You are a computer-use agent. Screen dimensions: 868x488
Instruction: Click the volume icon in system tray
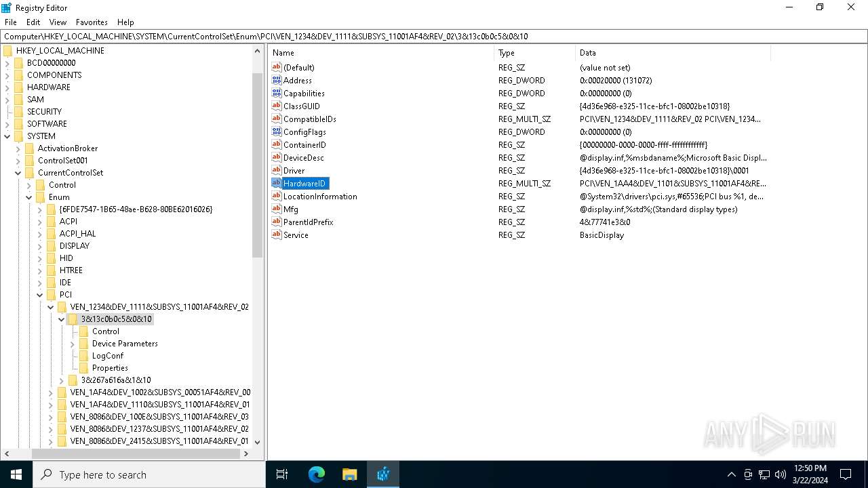(x=781, y=474)
